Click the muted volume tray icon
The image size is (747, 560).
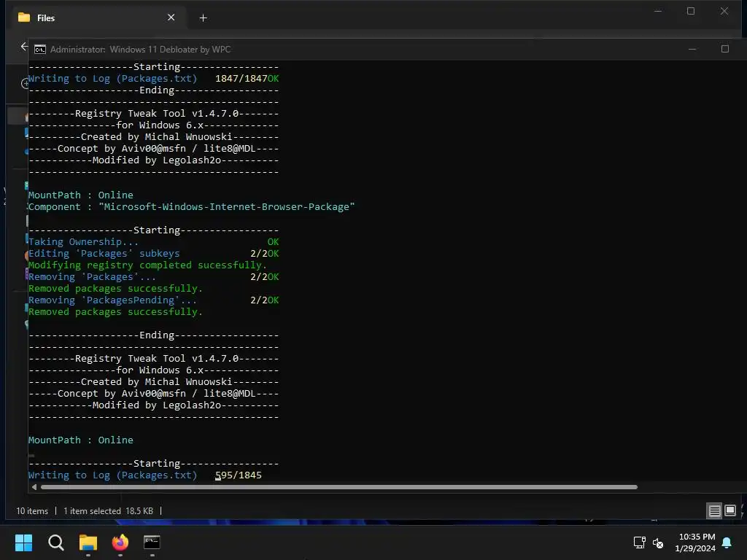point(658,542)
